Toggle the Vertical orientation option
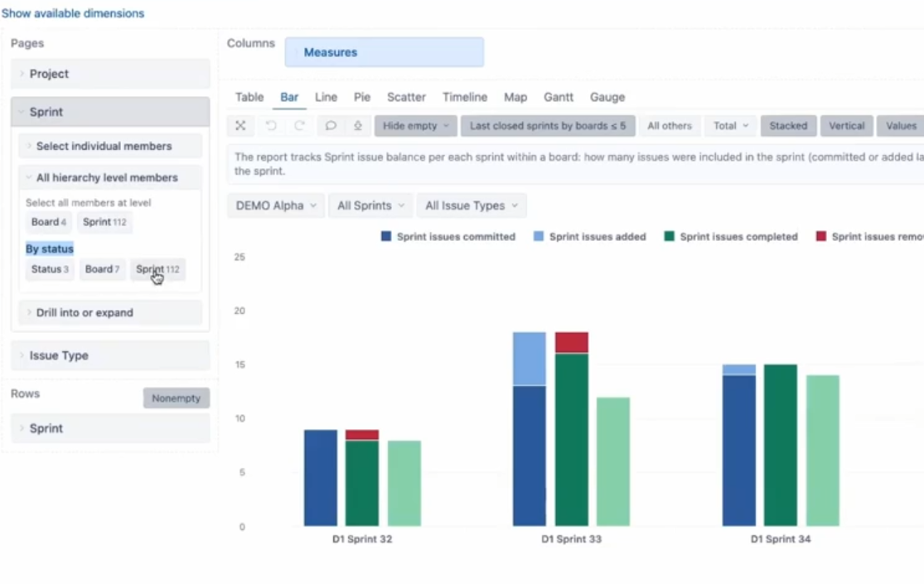Image resolution: width=924 pixels, height=584 pixels. tap(846, 126)
